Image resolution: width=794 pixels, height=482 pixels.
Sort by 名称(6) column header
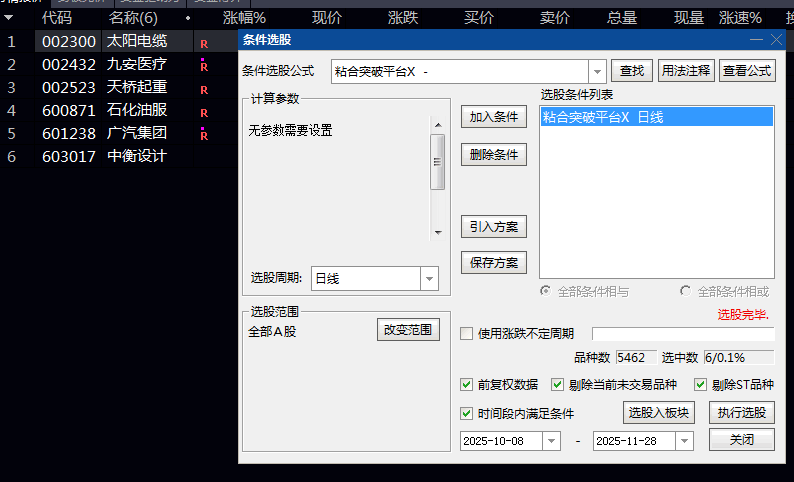click(x=133, y=18)
